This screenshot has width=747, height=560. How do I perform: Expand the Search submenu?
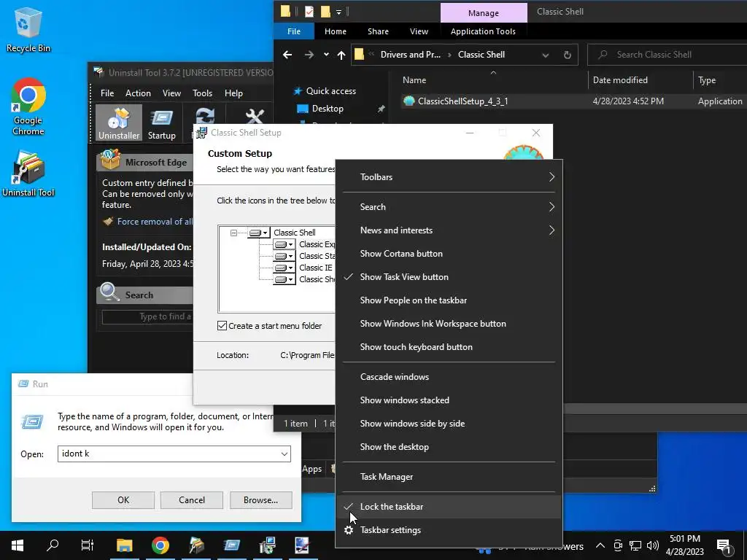tap(449, 207)
